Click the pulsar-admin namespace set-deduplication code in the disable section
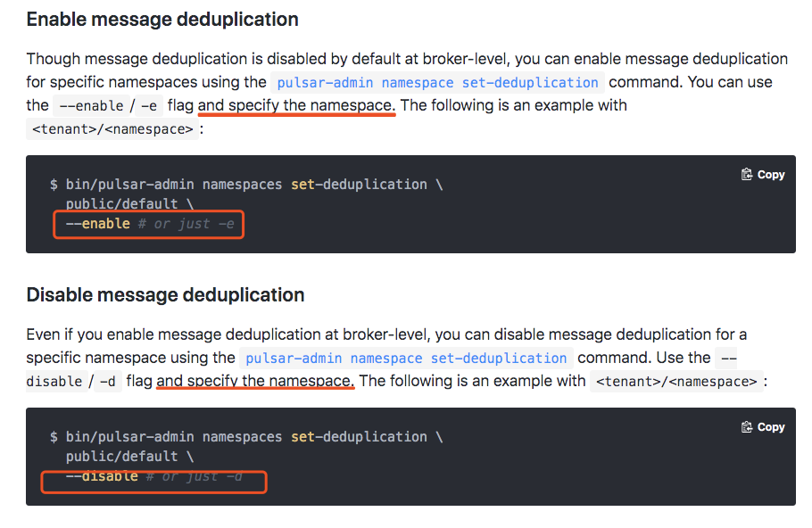The height and width of the screenshot is (528, 812). [406, 359]
